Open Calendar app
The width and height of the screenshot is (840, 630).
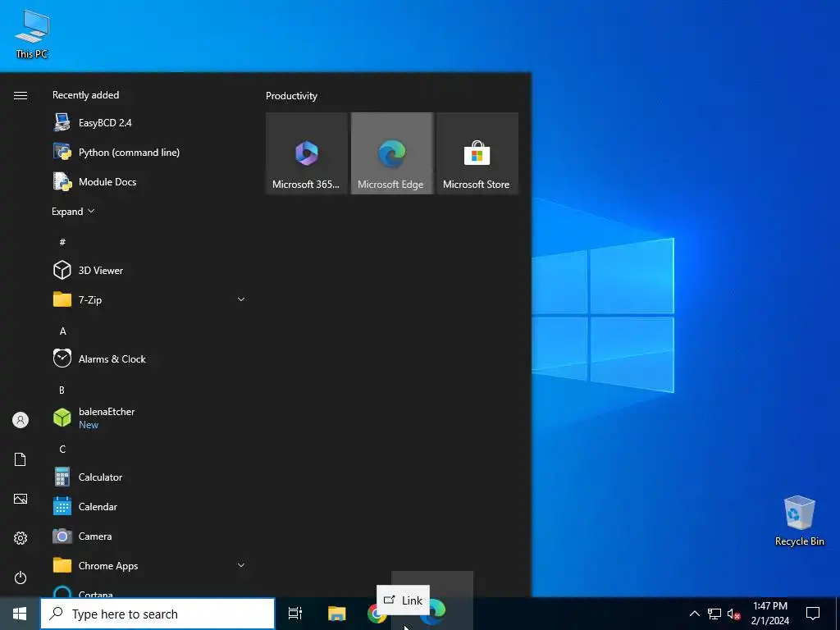click(150, 506)
